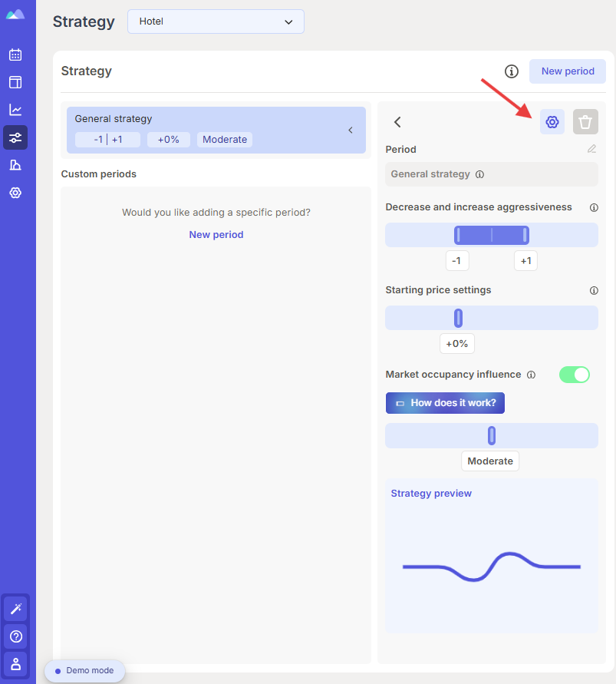This screenshot has width=616, height=684.
Task: Open the settings gear in left sidebar
Action: (15, 193)
